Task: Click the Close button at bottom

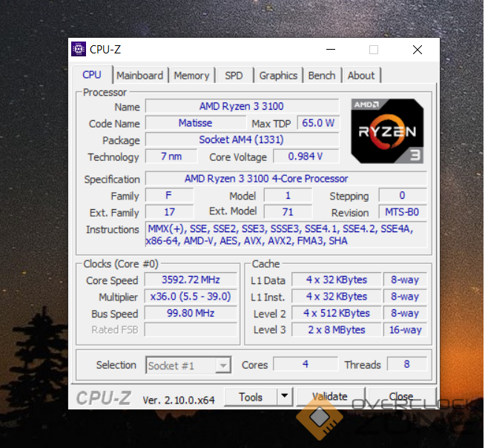Action: (401, 396)
